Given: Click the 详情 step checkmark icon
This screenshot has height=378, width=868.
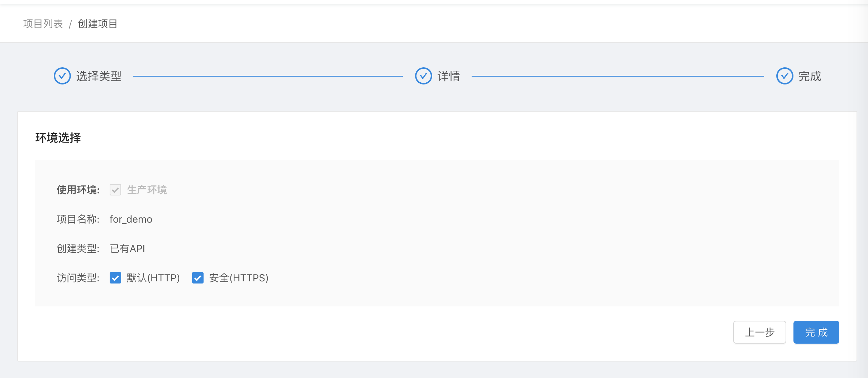Looking at the screenshot, I should point(423,76).
